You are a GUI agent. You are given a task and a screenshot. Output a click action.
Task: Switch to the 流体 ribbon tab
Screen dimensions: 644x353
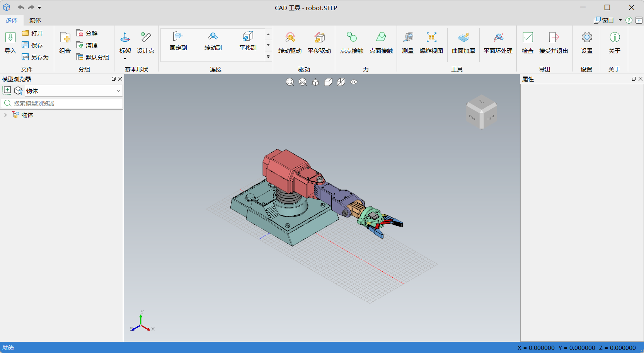[35, 20]
